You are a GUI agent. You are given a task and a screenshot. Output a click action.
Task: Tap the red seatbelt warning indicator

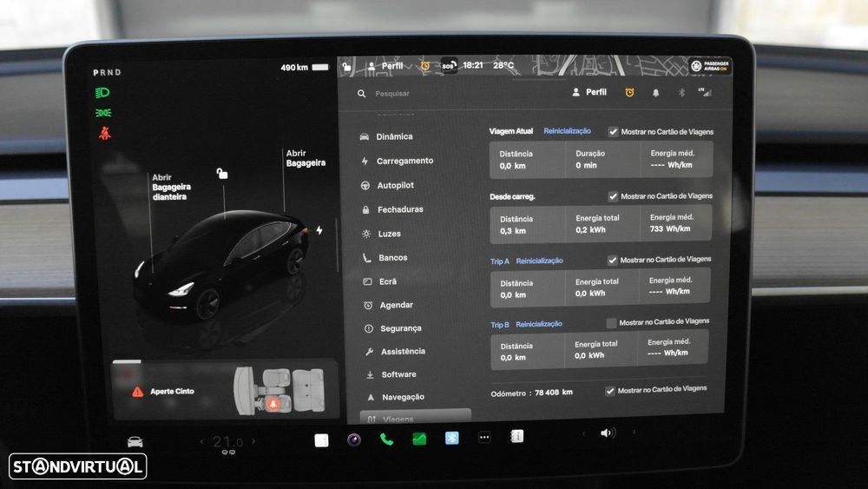pos(104,133)
